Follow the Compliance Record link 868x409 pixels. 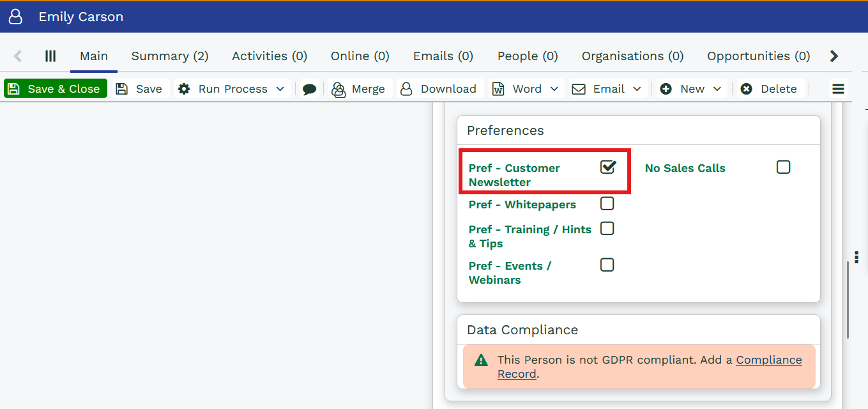(768, 360)
